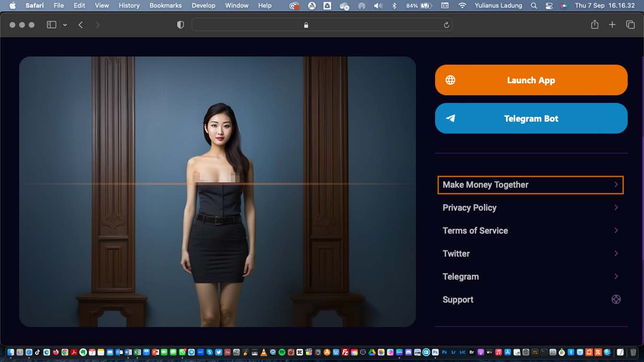Show the Safari sidebar
The width and height of the screenshot is (644, 362).
click(x=51, y=25)
